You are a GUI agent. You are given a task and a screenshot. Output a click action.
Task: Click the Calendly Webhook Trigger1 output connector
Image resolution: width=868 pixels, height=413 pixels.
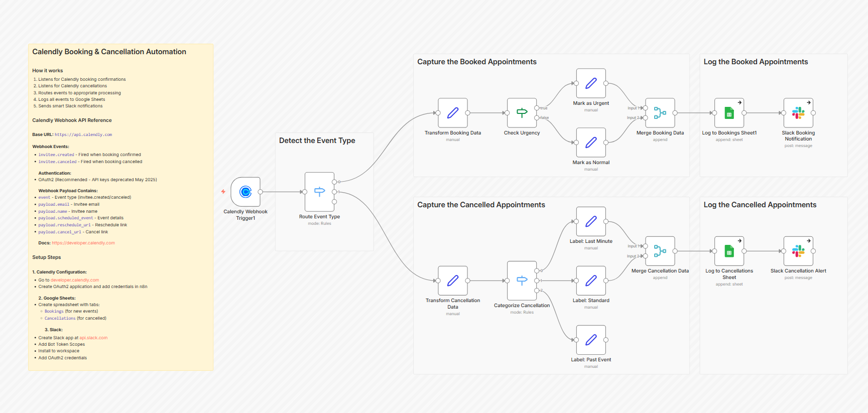(x=261, y=192)
